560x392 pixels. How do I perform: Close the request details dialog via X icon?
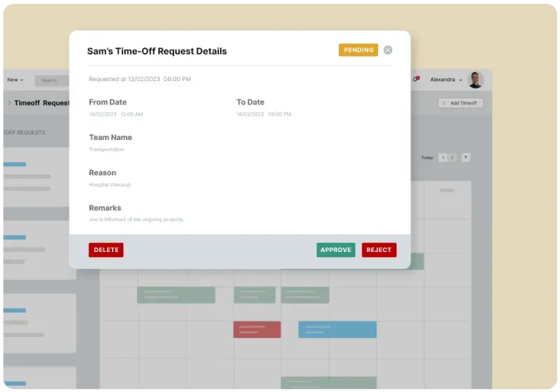click(x=388, y=50)
